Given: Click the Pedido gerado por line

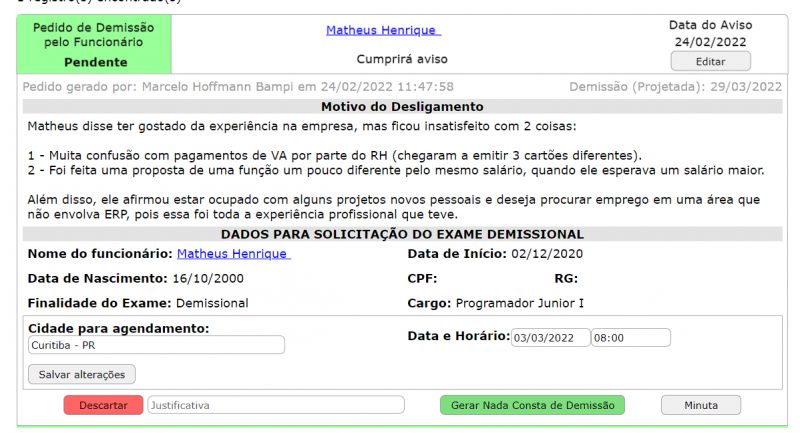Looking at the screenshot, I should [238, 87].
